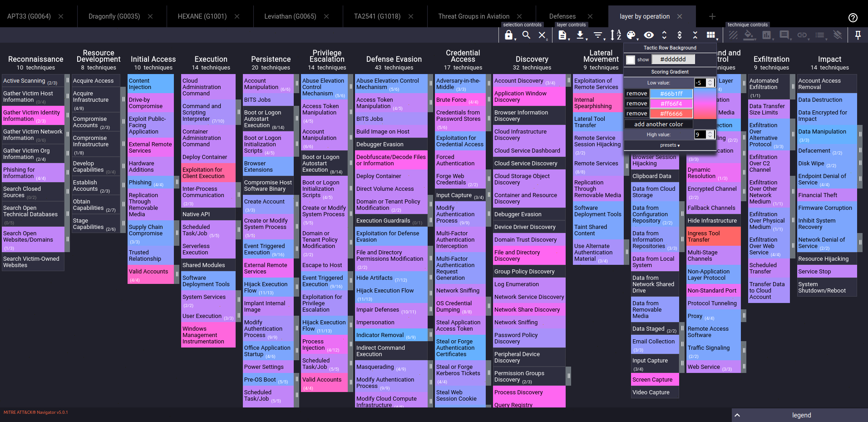Click the A-Z sorting icon
This screenshot has width=868, height=422.
pos(615,35)
